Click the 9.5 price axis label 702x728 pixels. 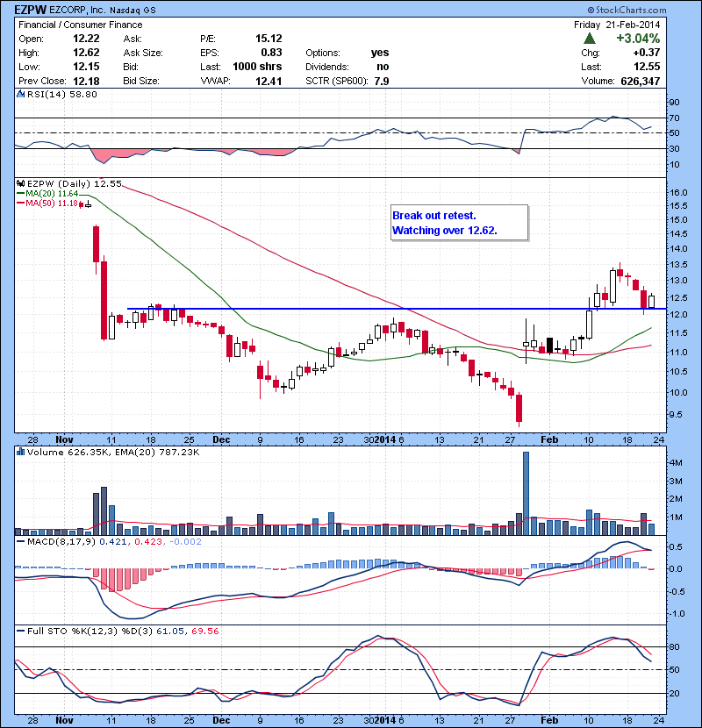pos(677,415)
